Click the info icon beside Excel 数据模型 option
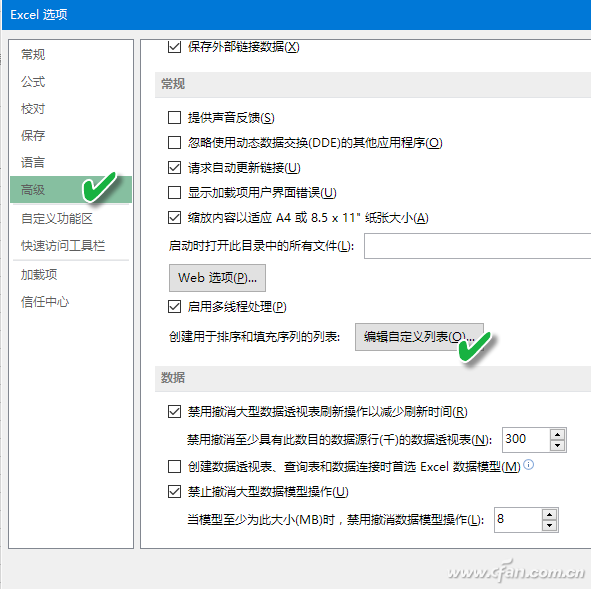 [x=529, y=465]
